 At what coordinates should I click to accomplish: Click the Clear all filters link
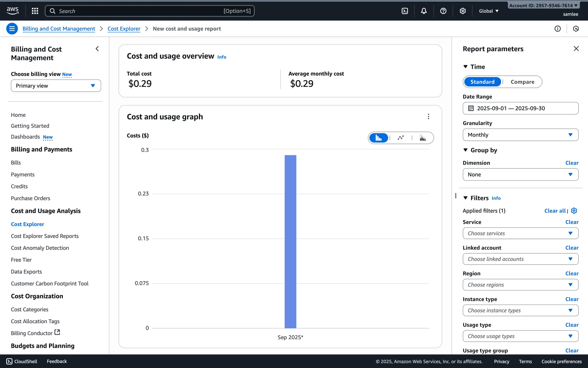tap(555, 211)
